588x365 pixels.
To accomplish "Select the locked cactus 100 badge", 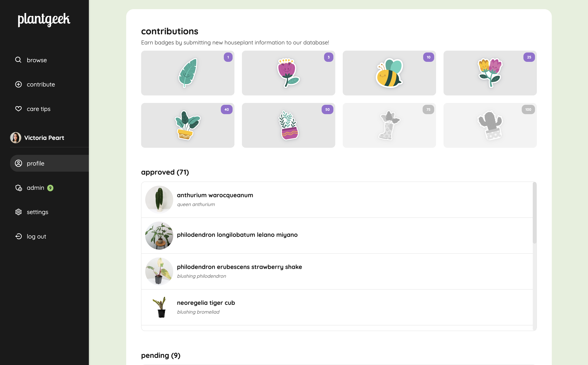I will click(490, 125).
